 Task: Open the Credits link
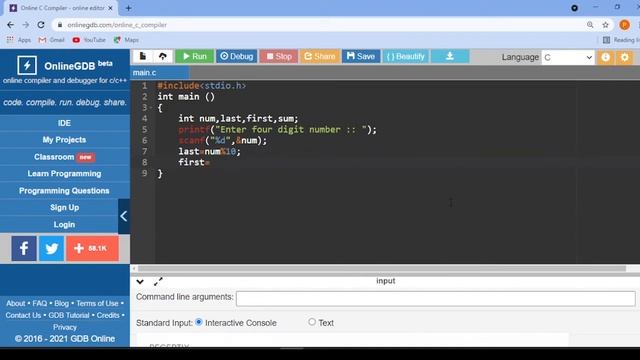click(108, 316)
